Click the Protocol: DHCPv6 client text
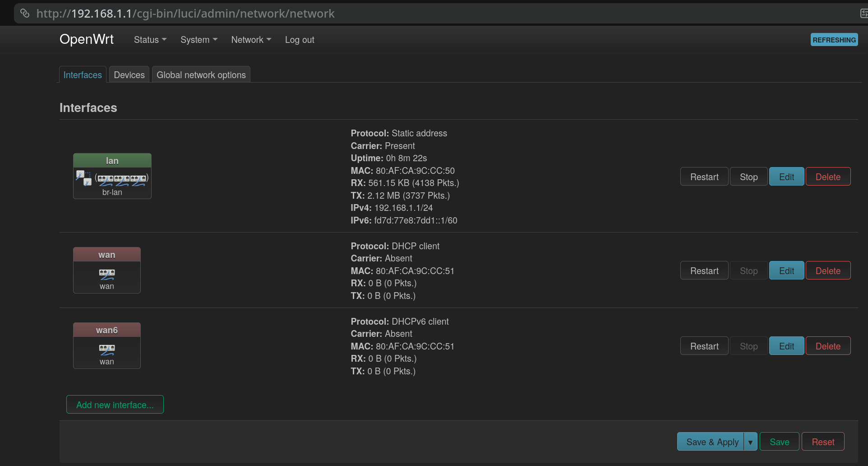 [400, 322]
